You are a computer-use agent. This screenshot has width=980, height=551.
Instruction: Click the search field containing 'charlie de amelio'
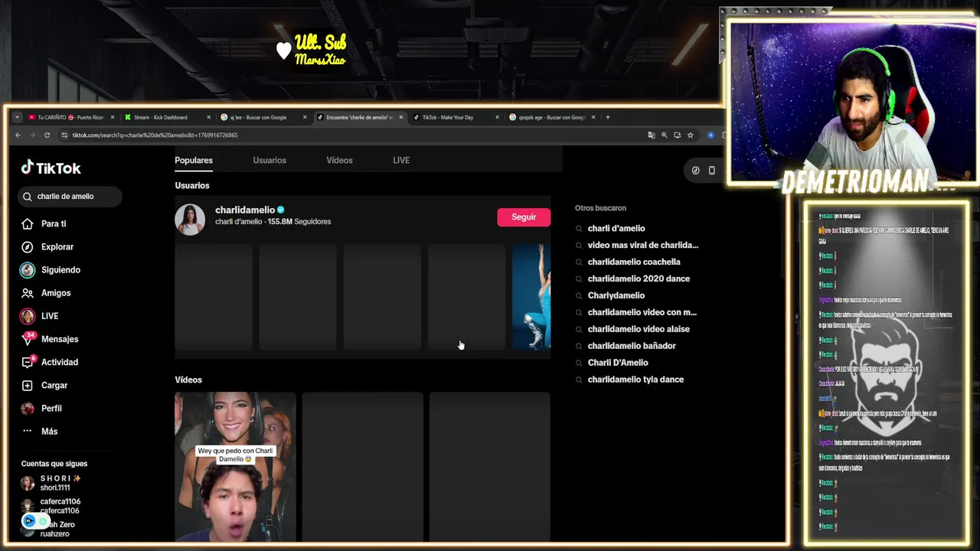(70, 197)
